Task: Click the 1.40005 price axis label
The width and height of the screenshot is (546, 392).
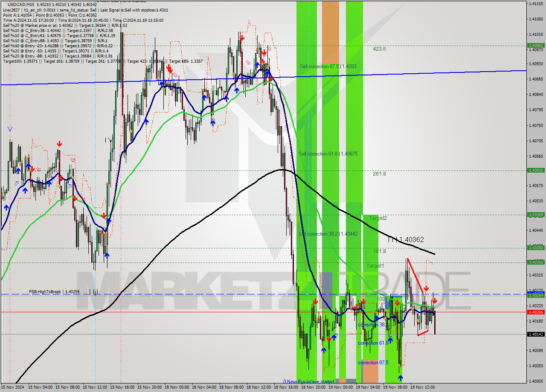Action: click(536, 381)
